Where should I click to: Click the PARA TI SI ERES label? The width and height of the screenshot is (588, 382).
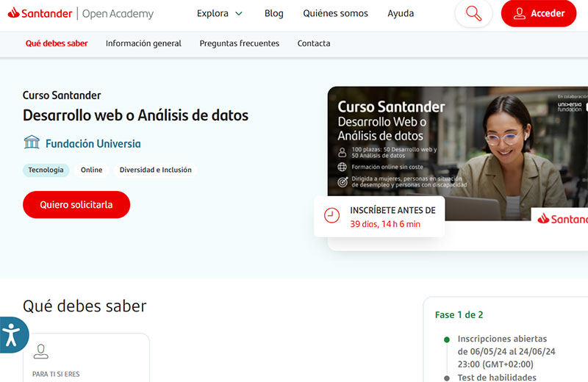(56, 374)
